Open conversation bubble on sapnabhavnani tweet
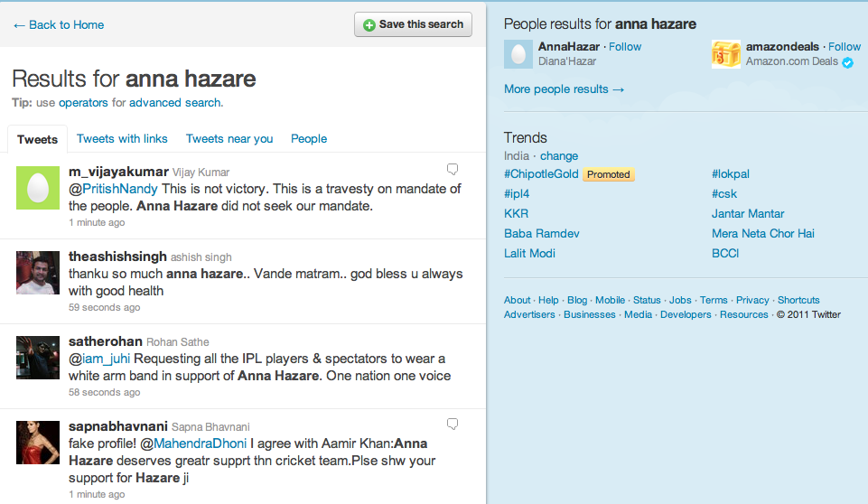 tap(453, 424)
